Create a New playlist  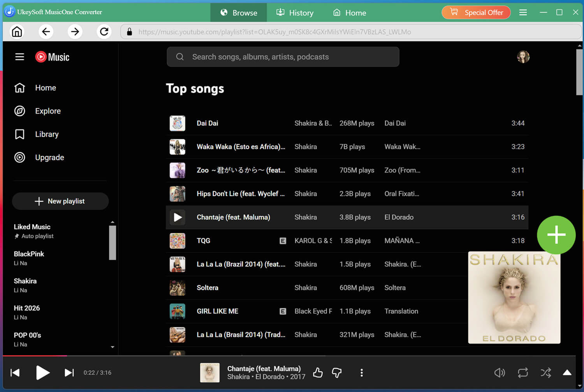point(60,201)
